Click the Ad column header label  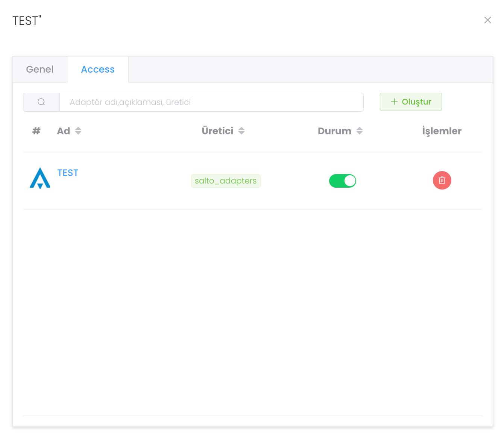coord(63,131)
